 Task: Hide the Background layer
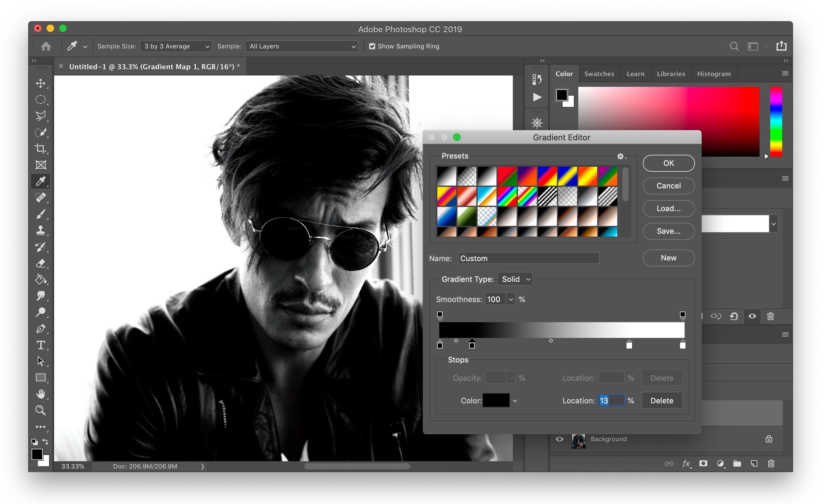coord(559,439)
